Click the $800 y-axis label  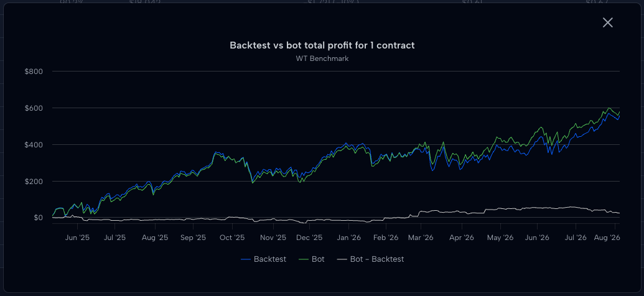coord(34,72)
